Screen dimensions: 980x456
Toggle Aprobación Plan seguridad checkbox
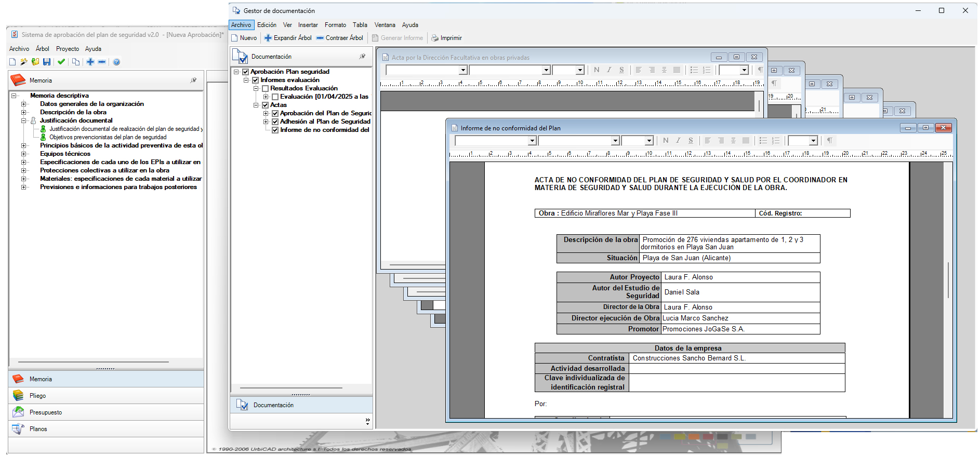[x=245, y=72]
